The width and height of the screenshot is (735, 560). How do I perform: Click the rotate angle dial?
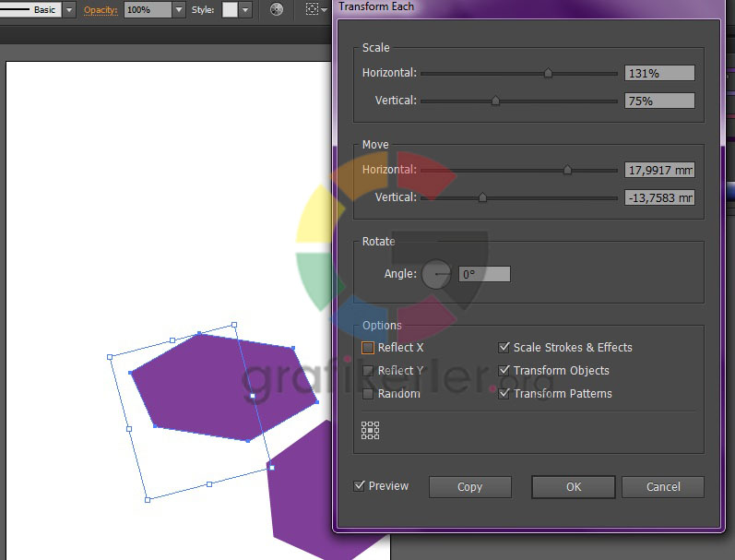click(x=436, y=274)
